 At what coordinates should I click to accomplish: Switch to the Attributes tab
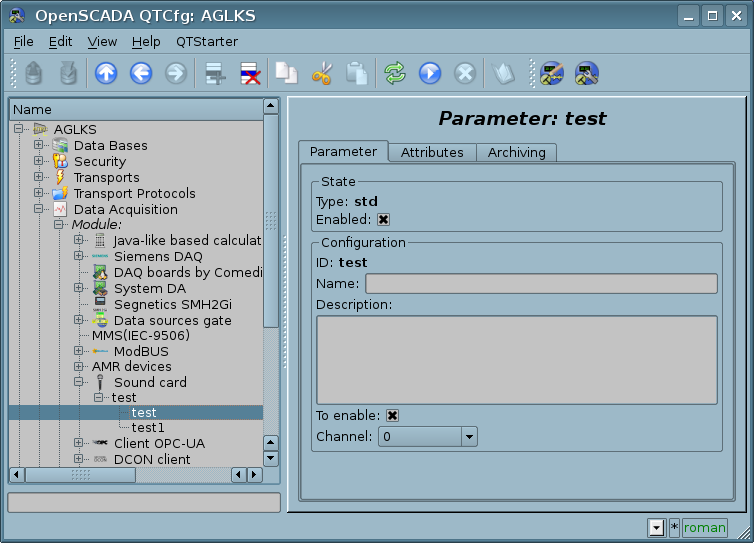click(432, 152)
